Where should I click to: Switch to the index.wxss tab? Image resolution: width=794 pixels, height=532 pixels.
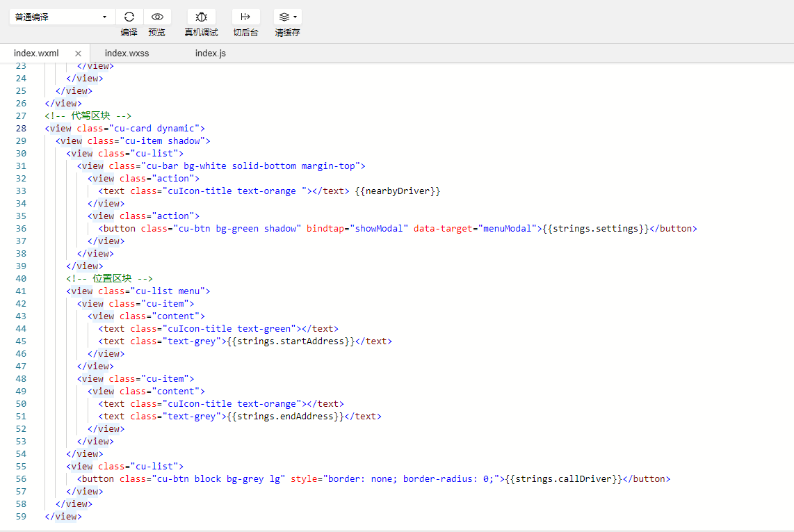click(x=127, y=53)
